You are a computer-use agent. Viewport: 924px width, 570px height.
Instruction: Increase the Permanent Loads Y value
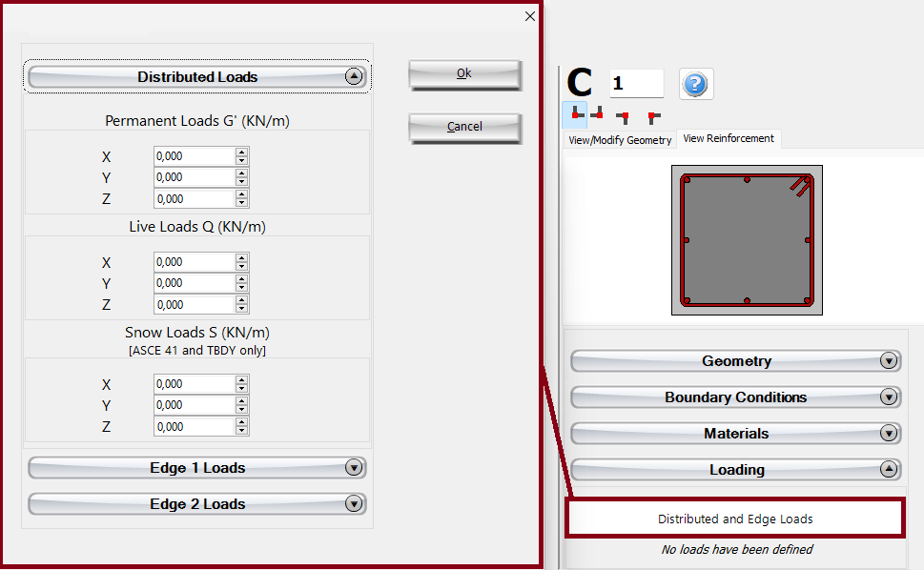pos(242,173)
